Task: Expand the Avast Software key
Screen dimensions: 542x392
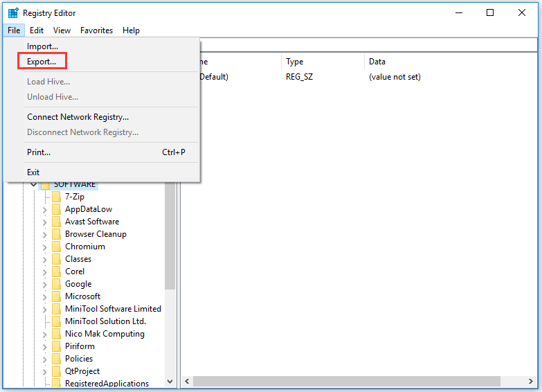Action: click(44, 222)
